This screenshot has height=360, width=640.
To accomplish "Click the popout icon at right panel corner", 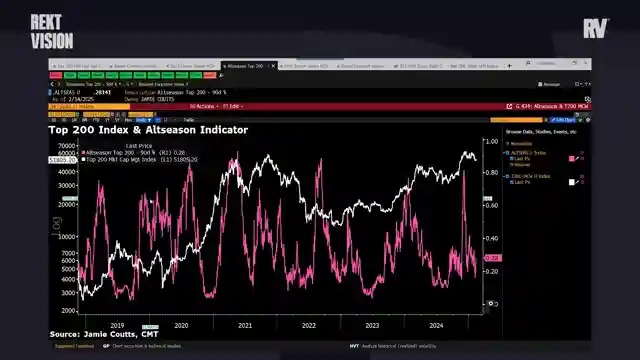I will 587,99.
